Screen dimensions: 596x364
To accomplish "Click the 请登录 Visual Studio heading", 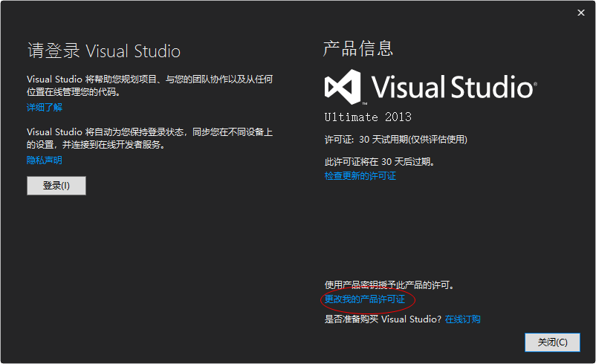I will (104, 51).
